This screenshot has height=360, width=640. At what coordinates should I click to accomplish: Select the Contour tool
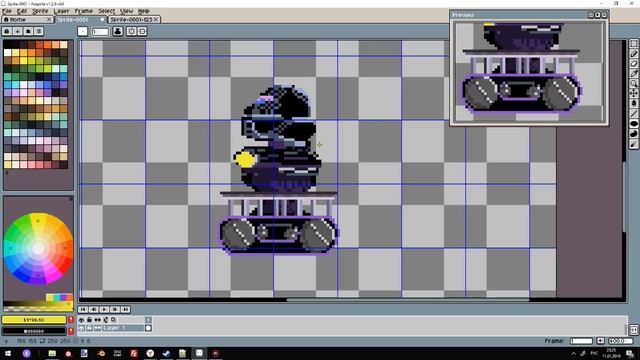634,133
